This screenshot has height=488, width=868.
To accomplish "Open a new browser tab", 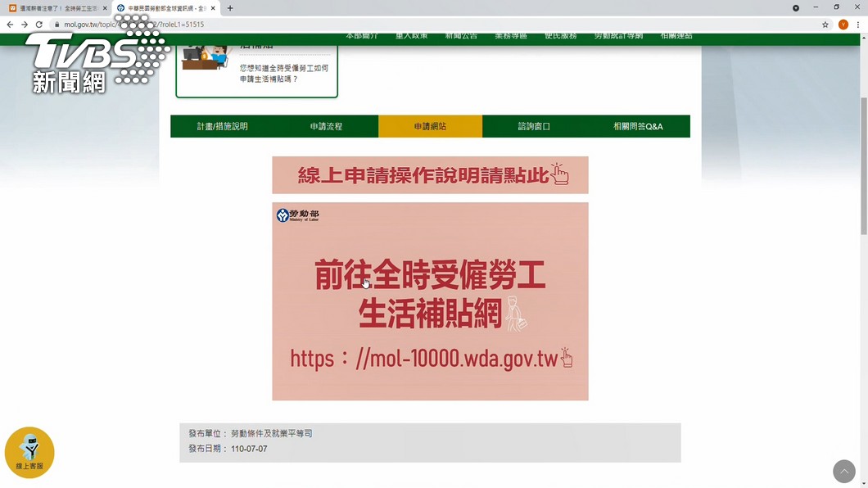I will (x=230, y=8).
